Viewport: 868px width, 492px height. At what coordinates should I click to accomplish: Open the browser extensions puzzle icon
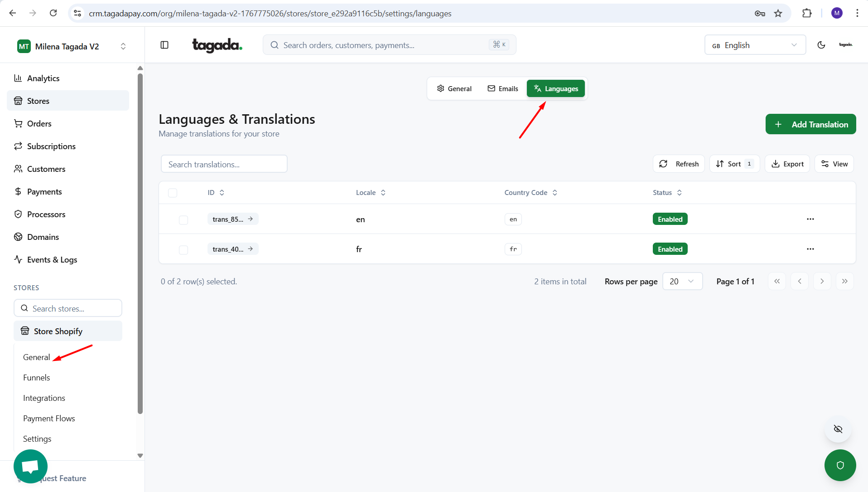[x=806, y=13]
